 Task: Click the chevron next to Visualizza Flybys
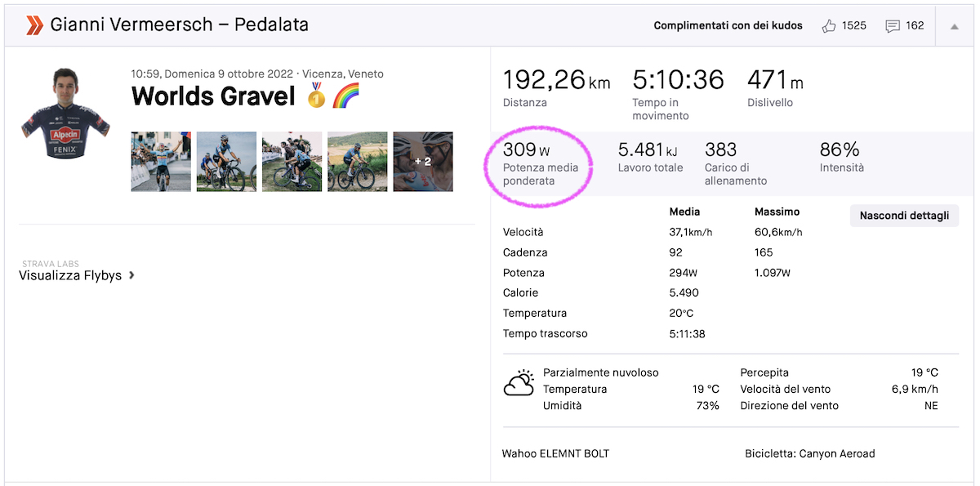(131, 275)
